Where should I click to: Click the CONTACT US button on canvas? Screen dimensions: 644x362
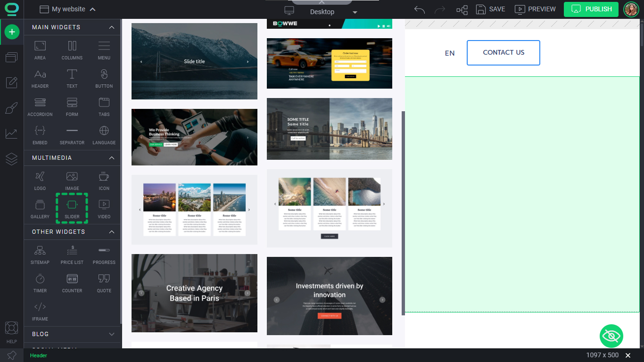(504, 53)
